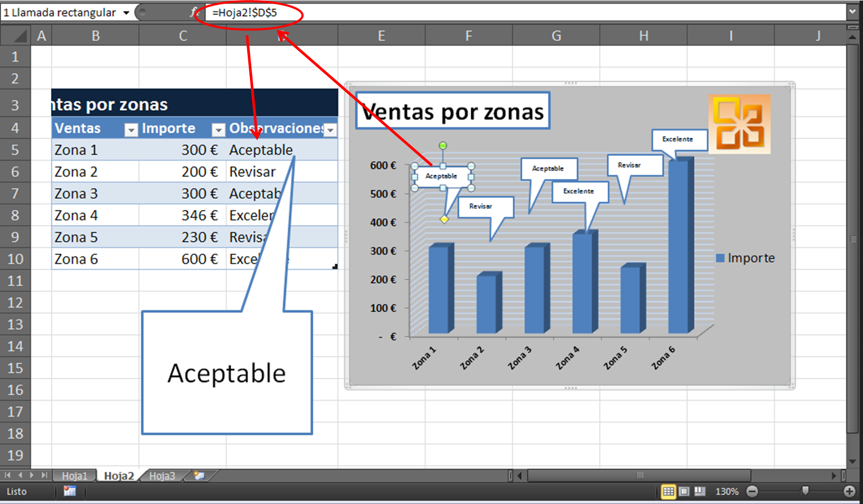Switch to Page Layout view
863x504 pixels.
click(684, 491)
